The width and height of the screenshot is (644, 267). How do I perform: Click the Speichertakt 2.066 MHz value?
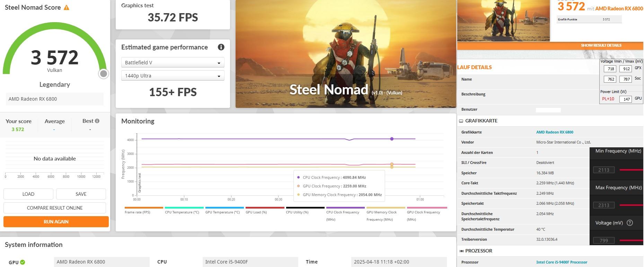coord(555,203)
